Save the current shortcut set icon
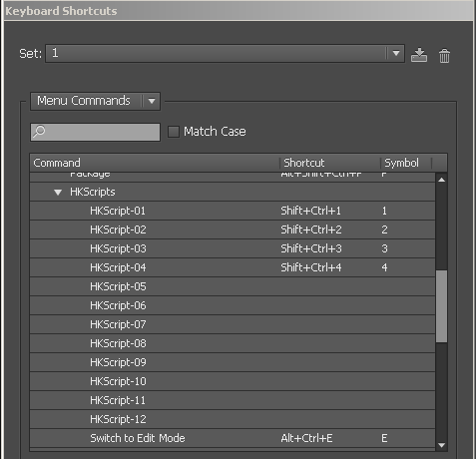The image size is (476, 459). (419, 55)
